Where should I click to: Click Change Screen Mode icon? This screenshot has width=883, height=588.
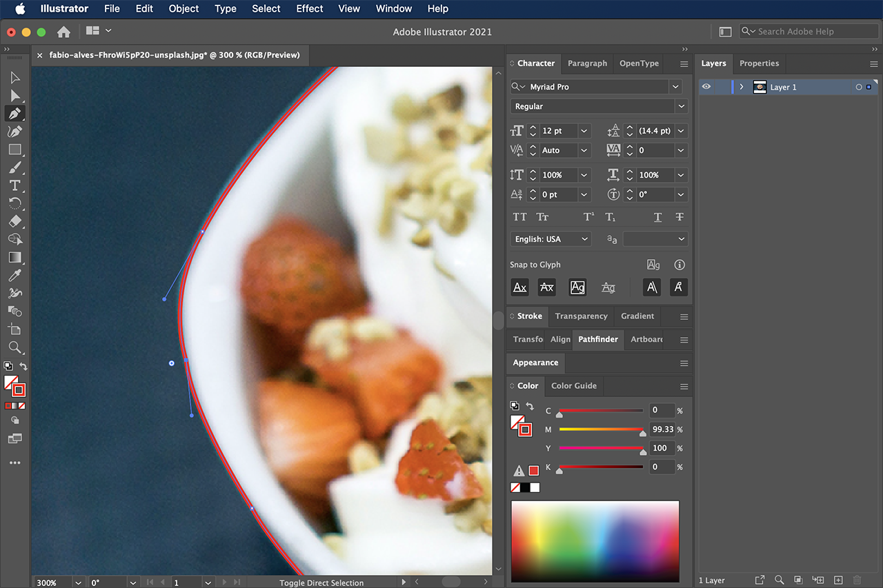tap(15, 438)
